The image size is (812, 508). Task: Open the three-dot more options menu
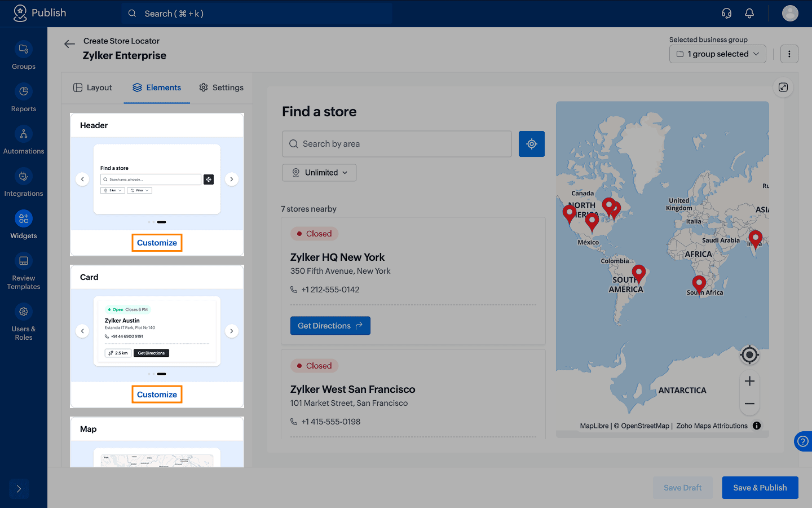pos(789,54)
